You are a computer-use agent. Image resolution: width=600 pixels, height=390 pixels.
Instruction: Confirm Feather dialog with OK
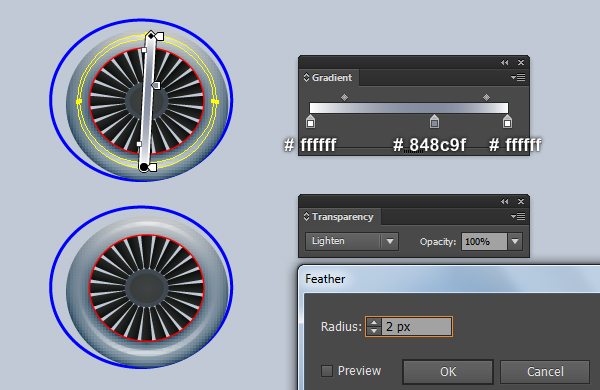pos(448,372)
